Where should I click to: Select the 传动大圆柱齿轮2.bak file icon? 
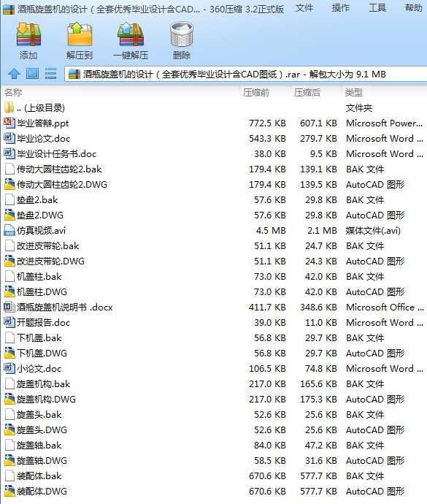coord(9,169)
